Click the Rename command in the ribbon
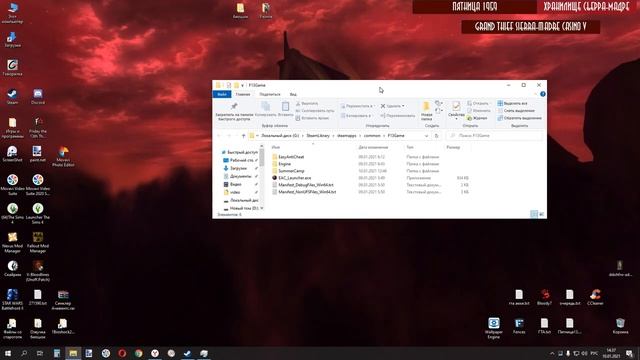The width and height of the screenshot is (640, 360). 398,116
